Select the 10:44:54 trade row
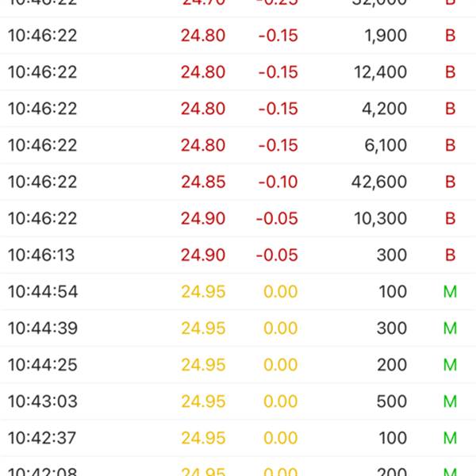The height and width of the screenshot is (476, 476). click(238, 291)
